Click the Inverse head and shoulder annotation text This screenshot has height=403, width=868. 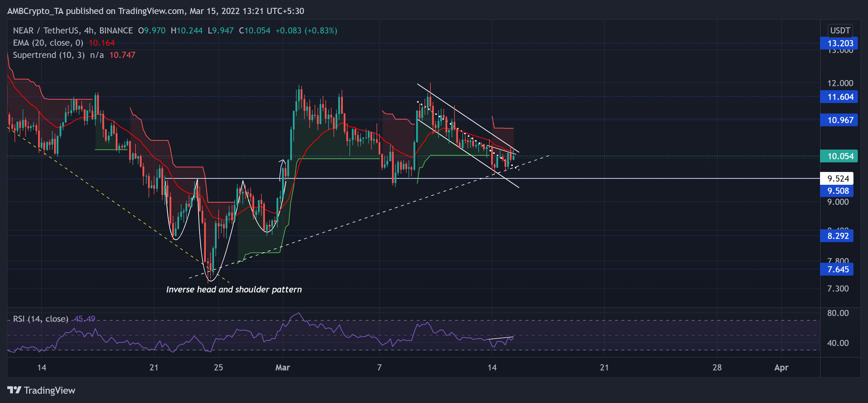click(x=234, y=289)
